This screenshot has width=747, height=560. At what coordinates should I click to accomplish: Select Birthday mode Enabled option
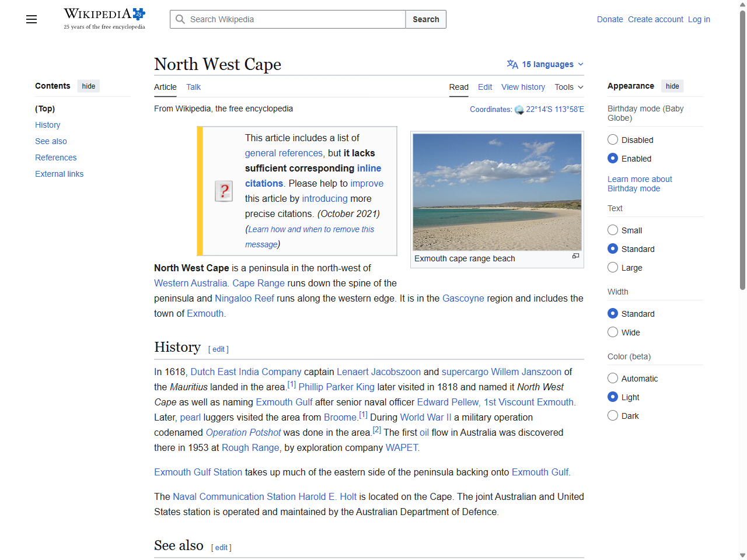(x=613, y=158)
